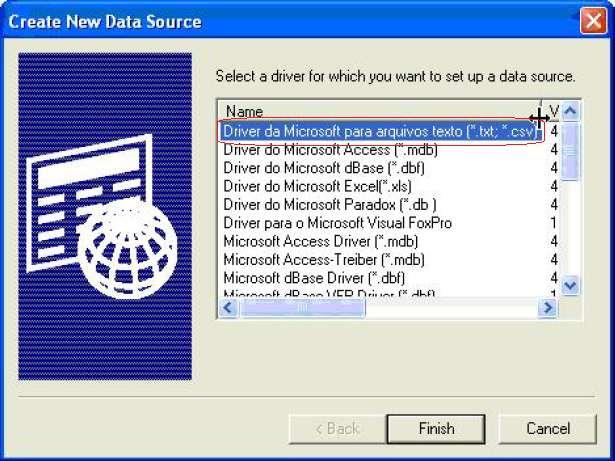Click the Finish button
This screenshot has height=461, width=615.
[x=436, y=429]
